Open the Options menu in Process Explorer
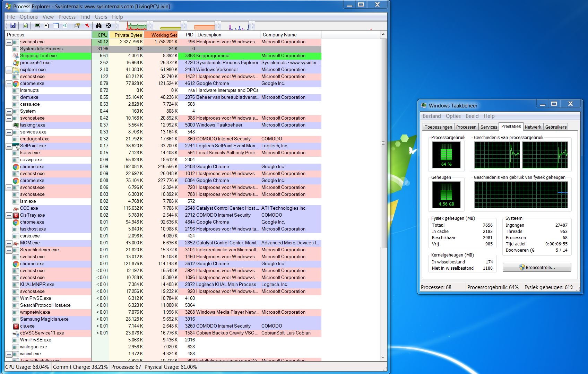The image size is (588, 374). 28,17
